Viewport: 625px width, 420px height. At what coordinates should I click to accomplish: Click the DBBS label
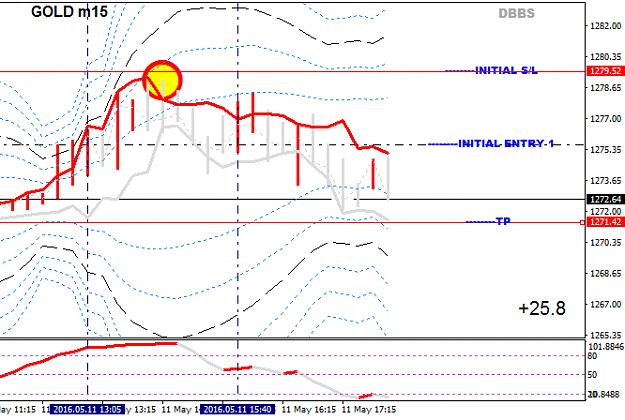coord(517,14)
